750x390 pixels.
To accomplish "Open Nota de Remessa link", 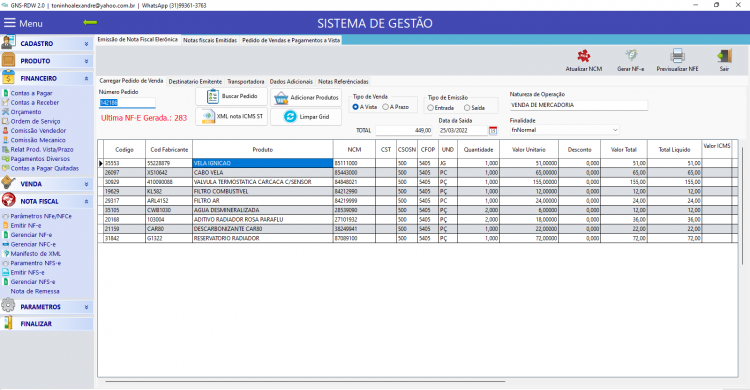I will (x=35, y=291).
